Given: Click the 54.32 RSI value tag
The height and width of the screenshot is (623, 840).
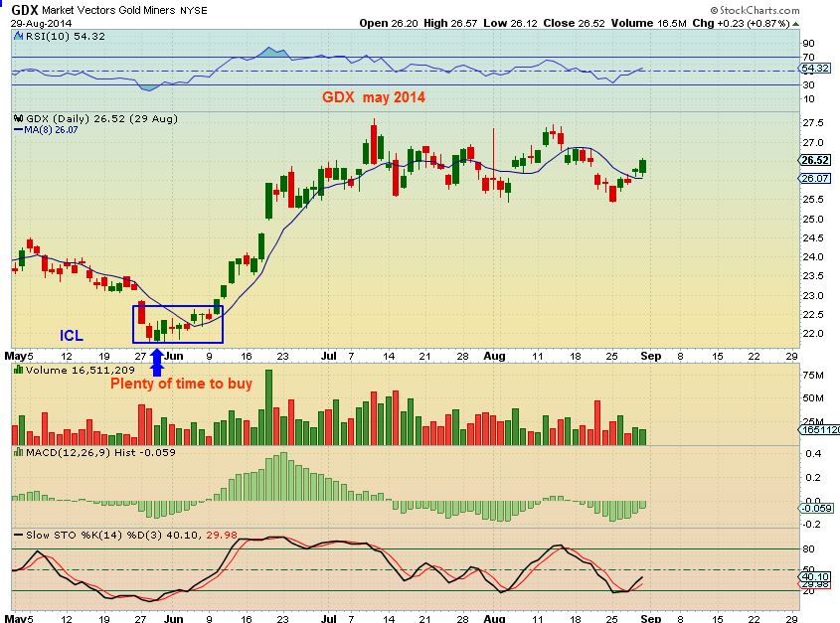Looking at the screenshot, I should (x=814, y=68).
